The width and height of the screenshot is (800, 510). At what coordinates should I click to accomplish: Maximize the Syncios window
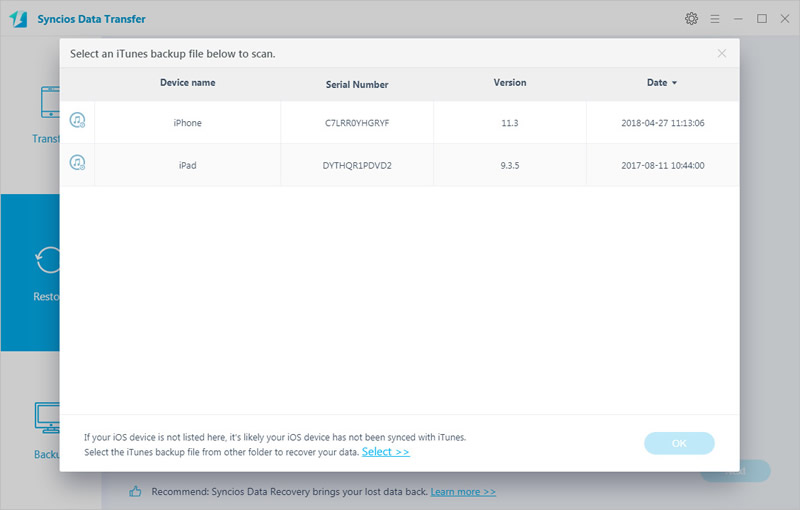762,19
